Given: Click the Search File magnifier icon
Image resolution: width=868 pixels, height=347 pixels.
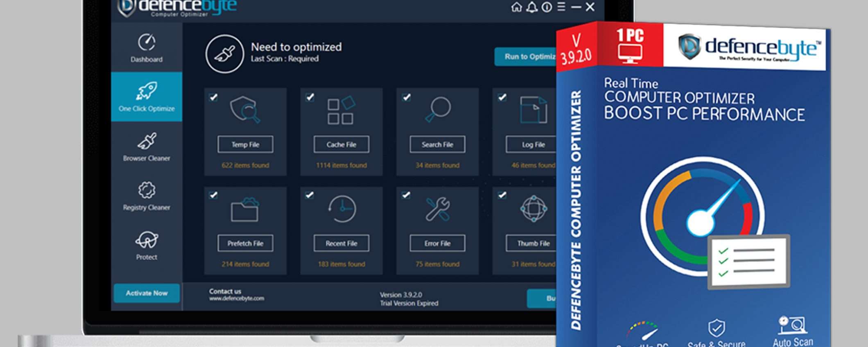Looking at the screenshot, I should [438, 109].
